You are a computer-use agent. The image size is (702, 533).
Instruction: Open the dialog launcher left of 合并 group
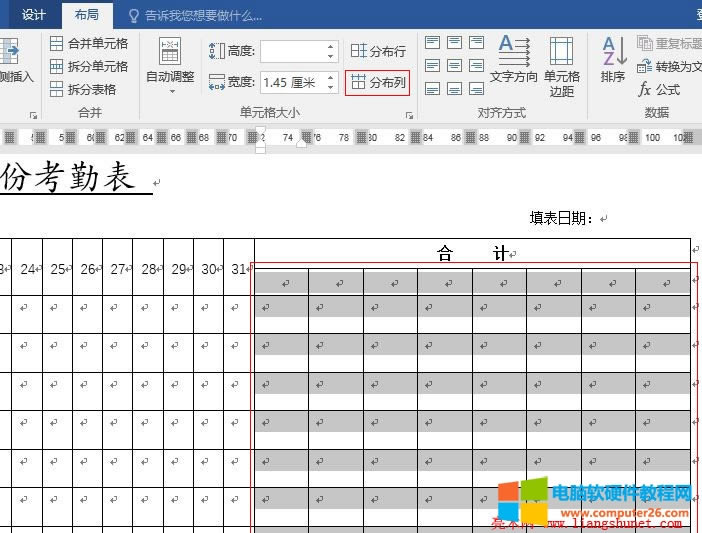pos(33,115)
